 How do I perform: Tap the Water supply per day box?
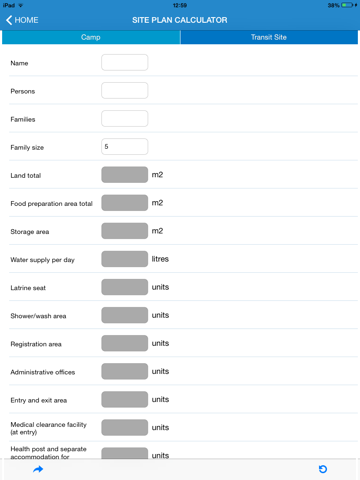point(125,259)
